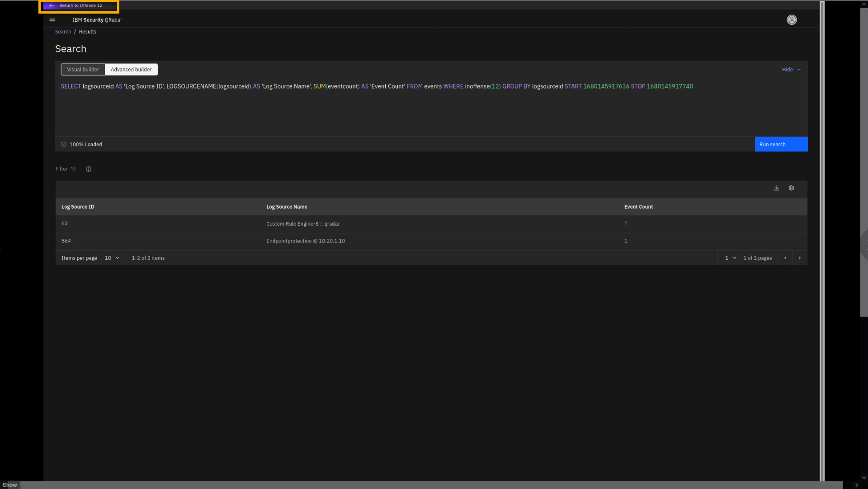Click the back arrow to Offense 12
Image resolution: width=868 pixels, height=489 pixels.
(x=52, y=6)
